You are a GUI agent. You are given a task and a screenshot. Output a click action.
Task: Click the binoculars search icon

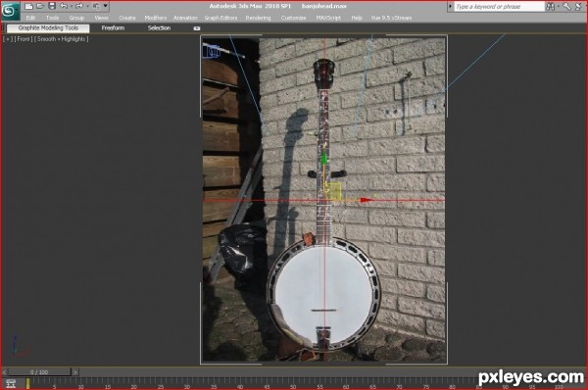point(551,7)
